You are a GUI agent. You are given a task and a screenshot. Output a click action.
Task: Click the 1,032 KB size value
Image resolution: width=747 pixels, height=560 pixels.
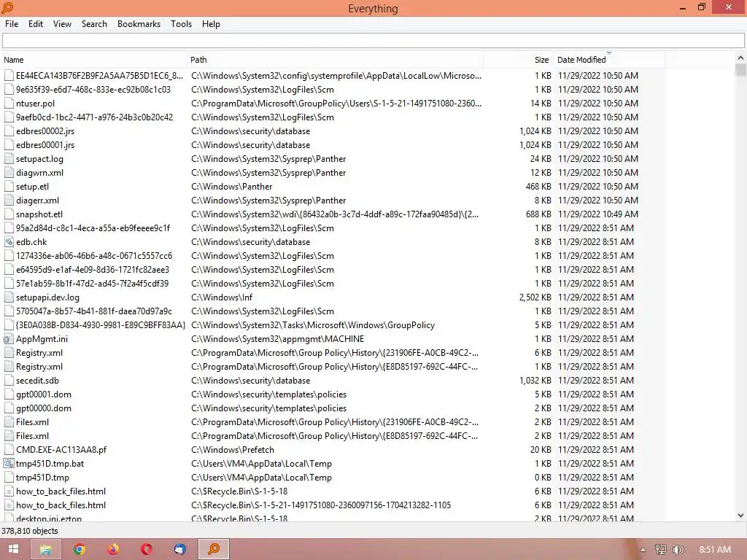(x=535, y=381)
